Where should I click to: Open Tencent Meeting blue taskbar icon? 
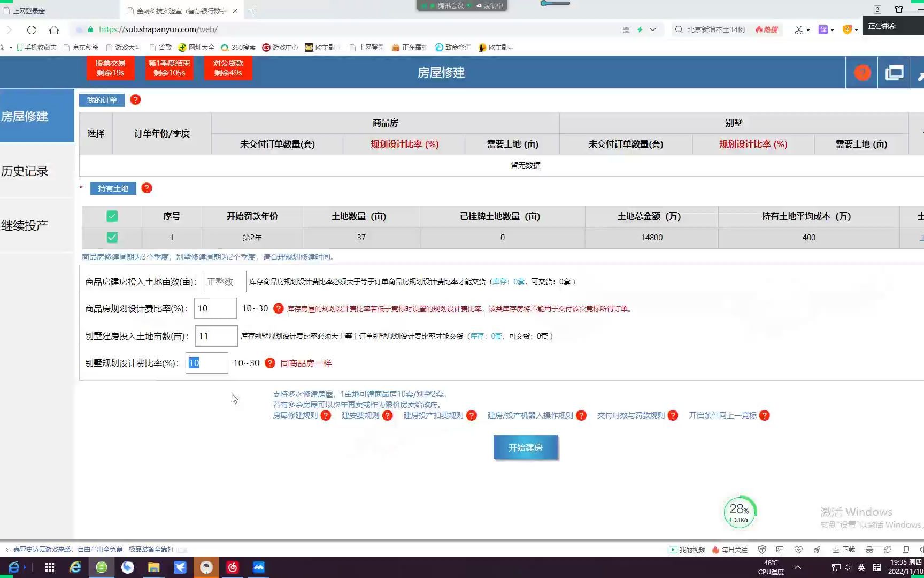click(259, 567)
